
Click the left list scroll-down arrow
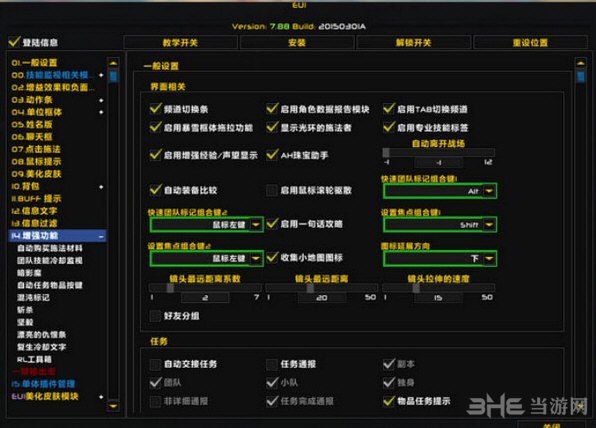[x=113, y=406]
